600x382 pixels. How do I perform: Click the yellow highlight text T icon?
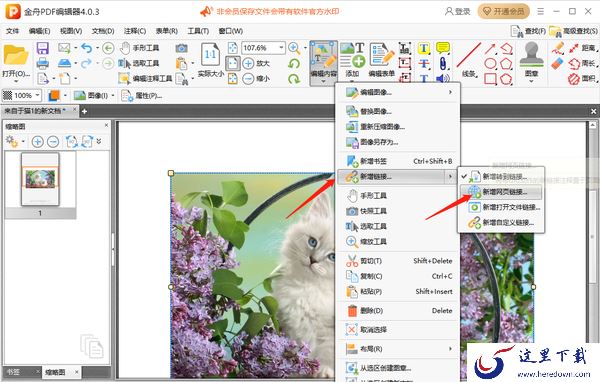pos(424,48)
